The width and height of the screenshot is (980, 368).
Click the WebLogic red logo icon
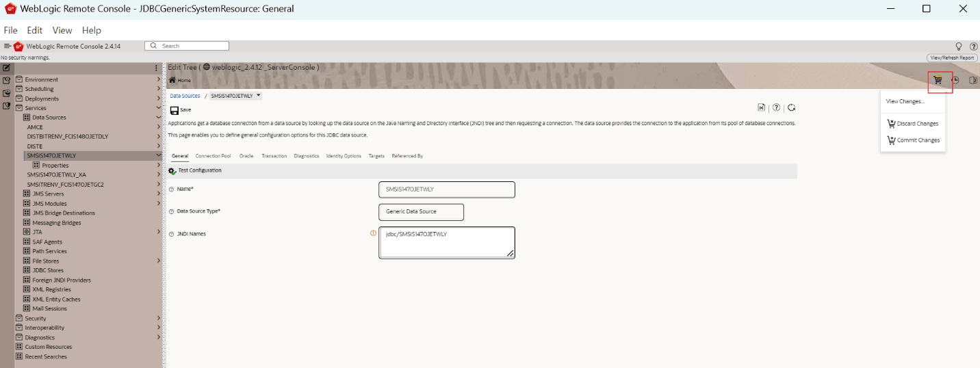pos(18,47)
